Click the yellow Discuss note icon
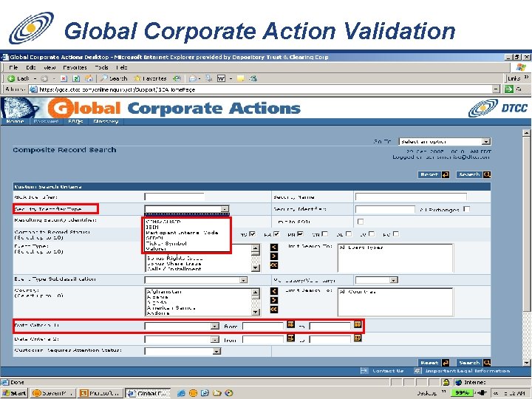Viewport: 532px width, 399px height. pos(240,79)
